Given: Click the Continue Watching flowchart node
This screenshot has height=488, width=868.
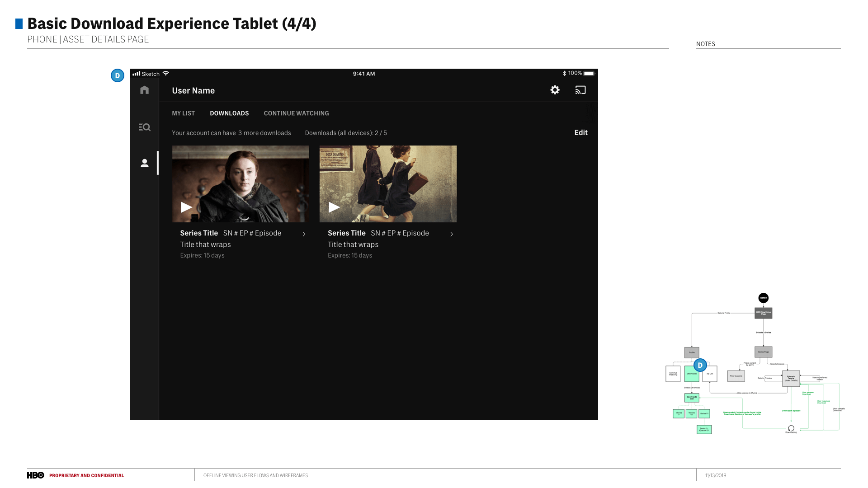Looking at the screenshot, I should pos(673,374).
